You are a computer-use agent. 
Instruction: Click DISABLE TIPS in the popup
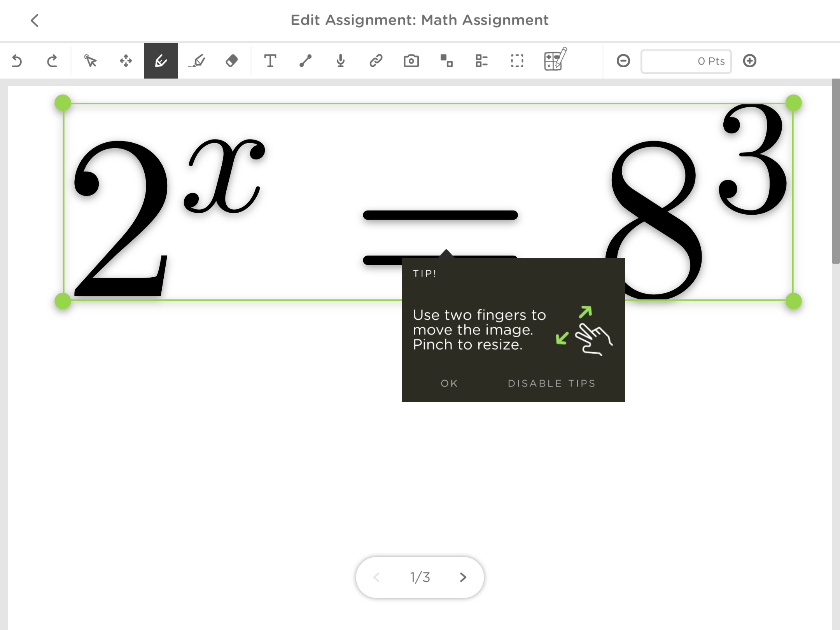(x=551, y=383)
